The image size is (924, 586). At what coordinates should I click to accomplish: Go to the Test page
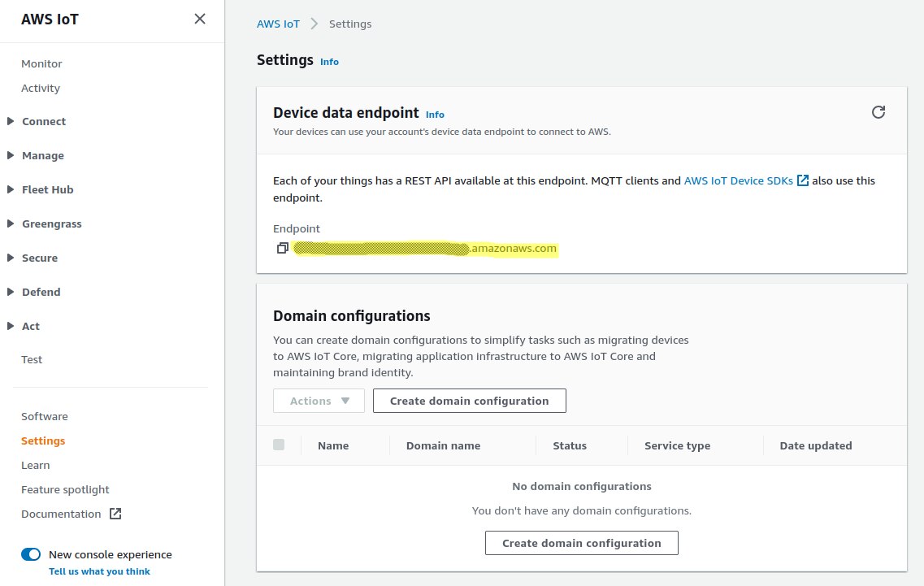coord(32,359)
